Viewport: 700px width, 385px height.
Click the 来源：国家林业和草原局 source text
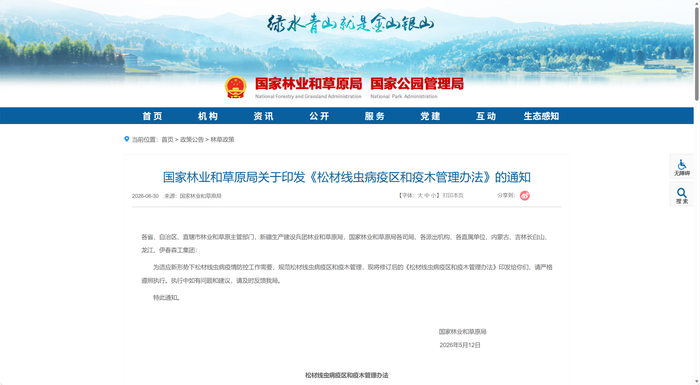coord(193,196)
